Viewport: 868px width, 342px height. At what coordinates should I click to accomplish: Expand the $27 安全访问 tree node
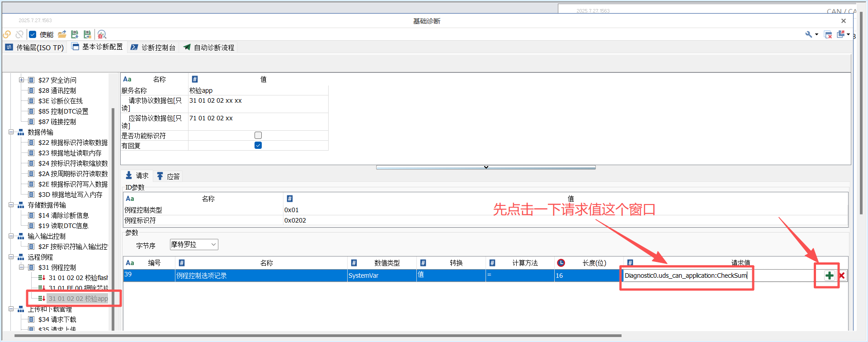click(21, 80)
